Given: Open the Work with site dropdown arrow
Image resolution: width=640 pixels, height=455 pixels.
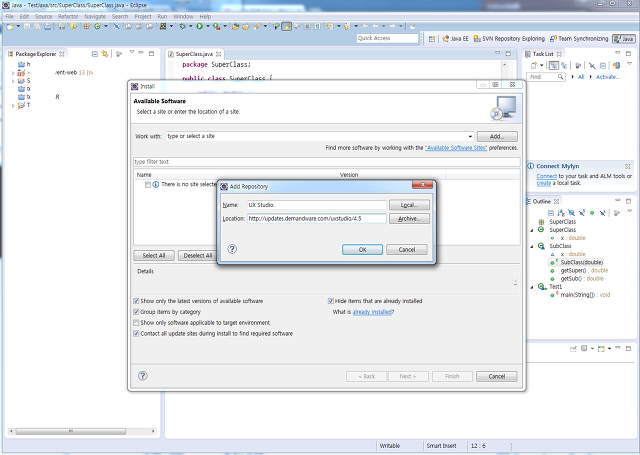Looking at the screenshot, I should click(x=470, y=136).
